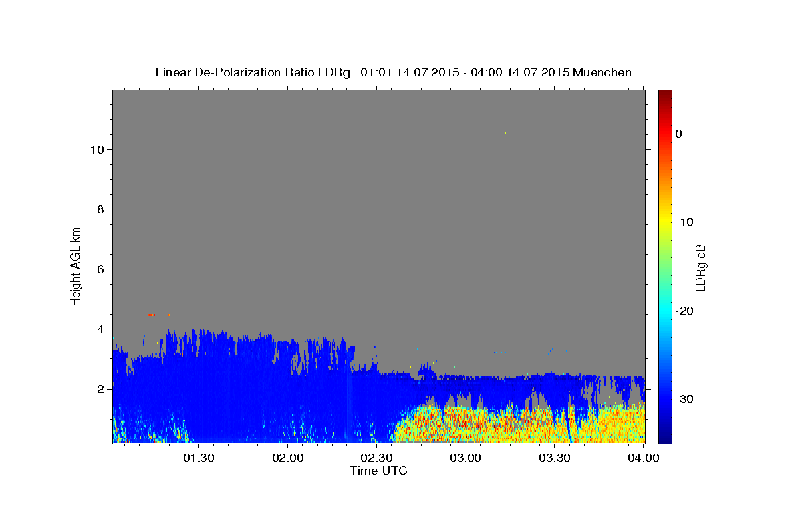Click the dark red top of the colorbar
The image size is (798, 532).
665,94
